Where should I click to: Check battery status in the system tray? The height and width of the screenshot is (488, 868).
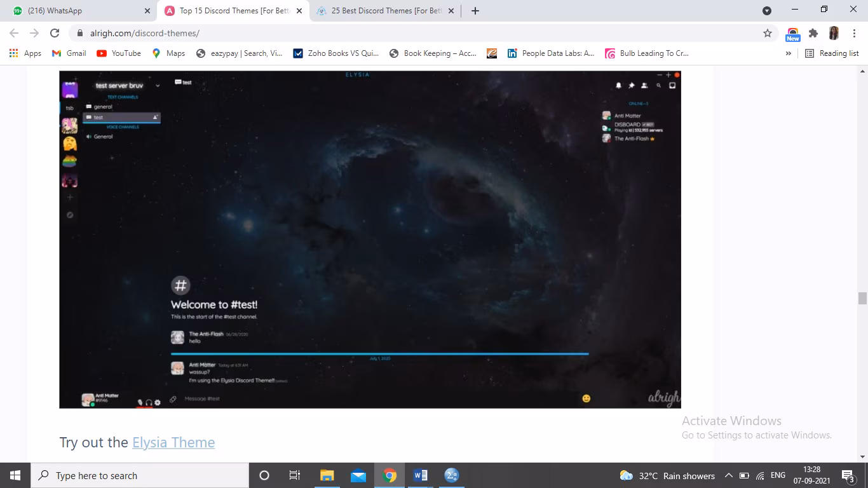[744, 475]
